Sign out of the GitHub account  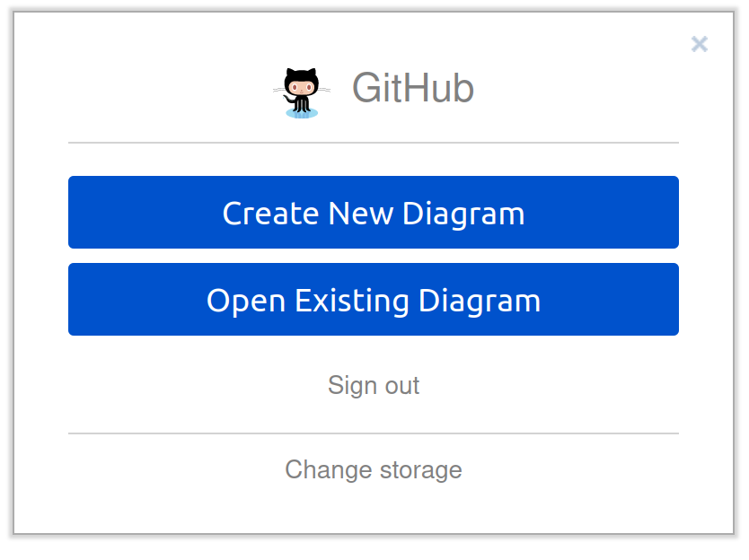point(374,385)
